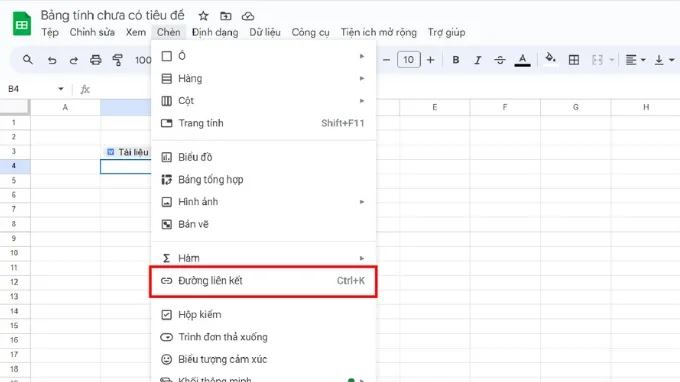Rename title Bảng tính chưa có tiêu đề

tap(113, 16)
